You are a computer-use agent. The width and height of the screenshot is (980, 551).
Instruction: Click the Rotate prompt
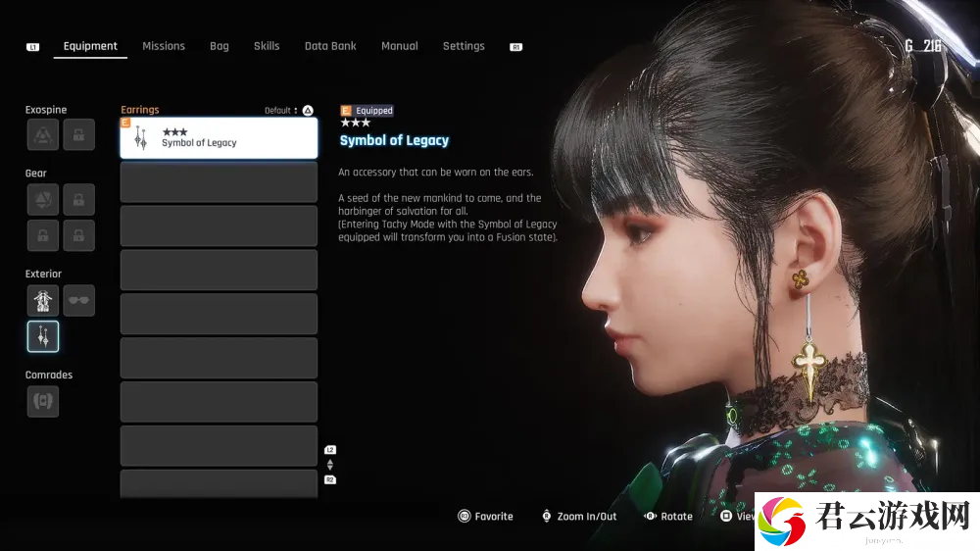point(668,516)
